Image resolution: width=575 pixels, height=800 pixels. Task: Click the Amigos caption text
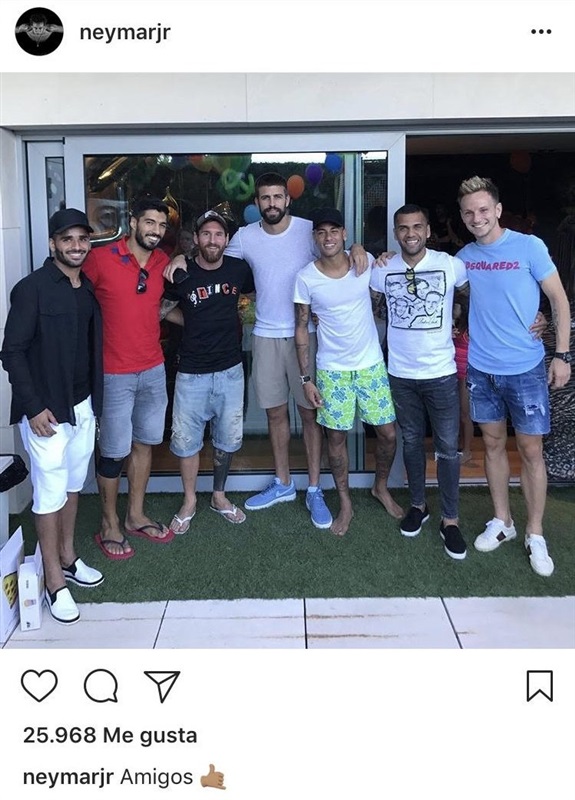pos(157,778)
